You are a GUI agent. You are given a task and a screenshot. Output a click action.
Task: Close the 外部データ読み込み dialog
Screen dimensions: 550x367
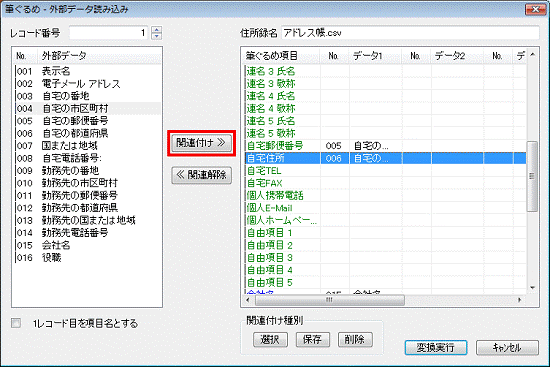(535, 9)
